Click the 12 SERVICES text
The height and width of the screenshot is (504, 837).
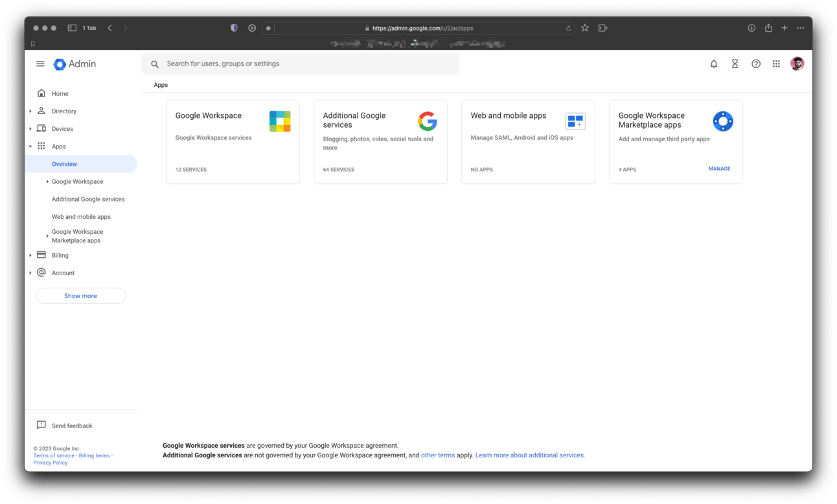tap(191, 170)
